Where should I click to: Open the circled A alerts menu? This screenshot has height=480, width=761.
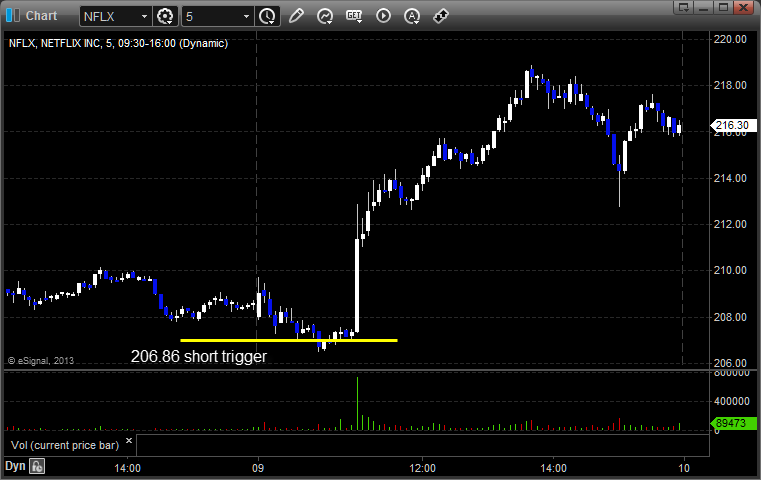tap(412, 16)
